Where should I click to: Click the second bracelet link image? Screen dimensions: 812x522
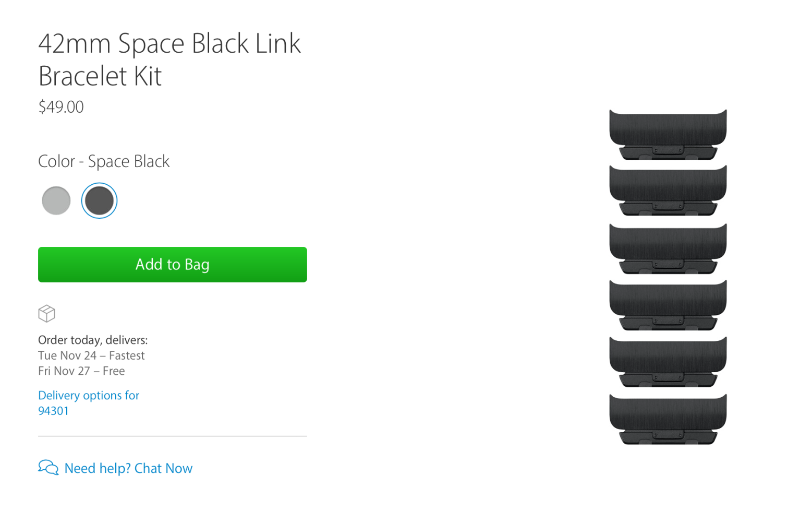(x=668, y=191)
